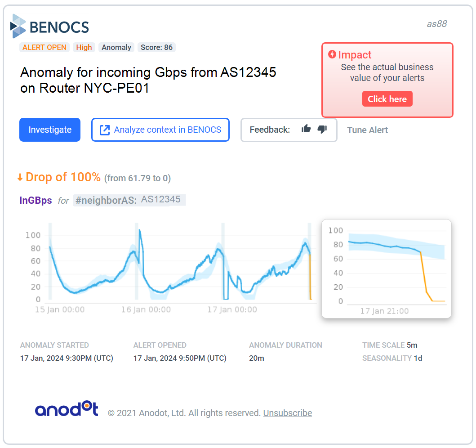Click the Anodot logo
This screenshot has height=448, width=476.
point(67,409)
